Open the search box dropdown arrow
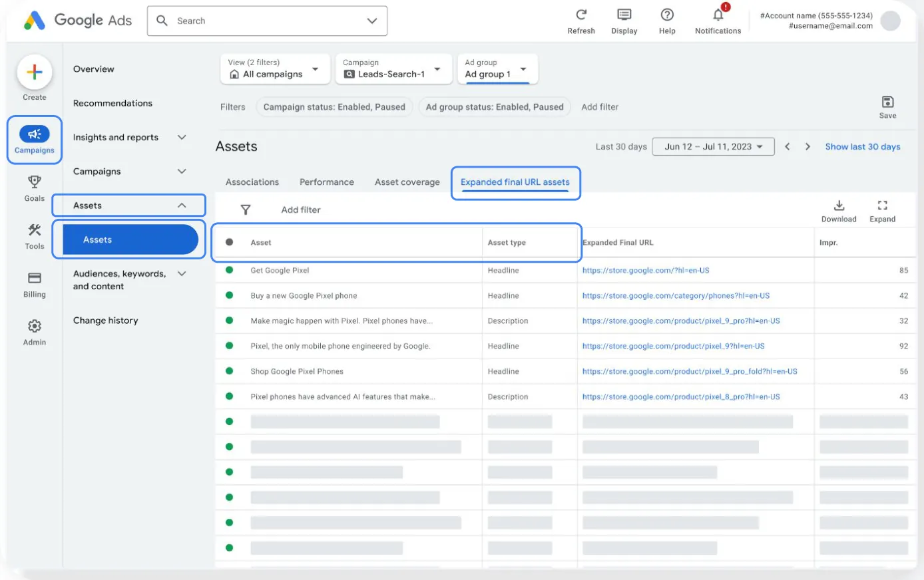This screenshot has height=580, width=924. click(x=371, y=21)
